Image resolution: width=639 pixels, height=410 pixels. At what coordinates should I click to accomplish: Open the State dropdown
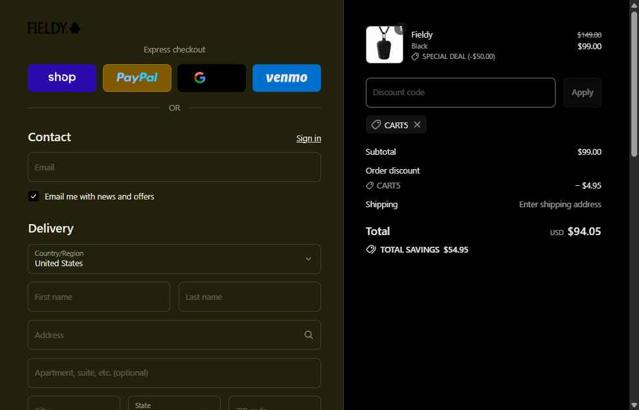[x=174, y=403]
